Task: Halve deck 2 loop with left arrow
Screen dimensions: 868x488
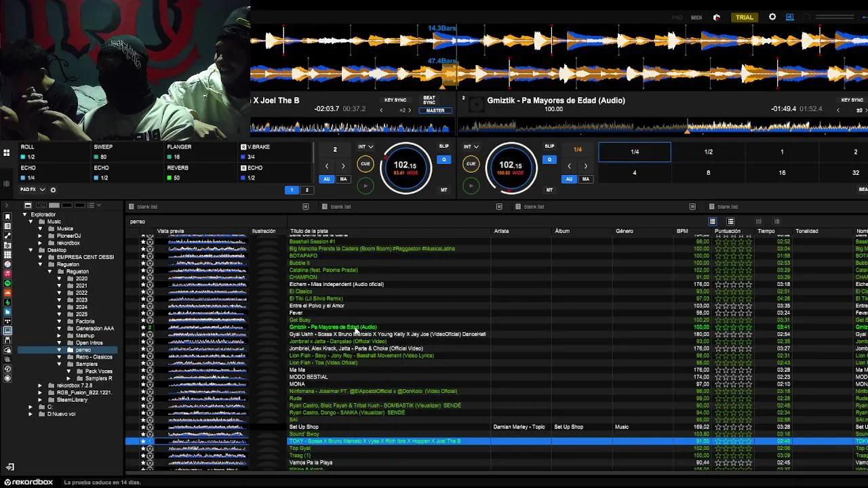Action: (x=569, y=166)
